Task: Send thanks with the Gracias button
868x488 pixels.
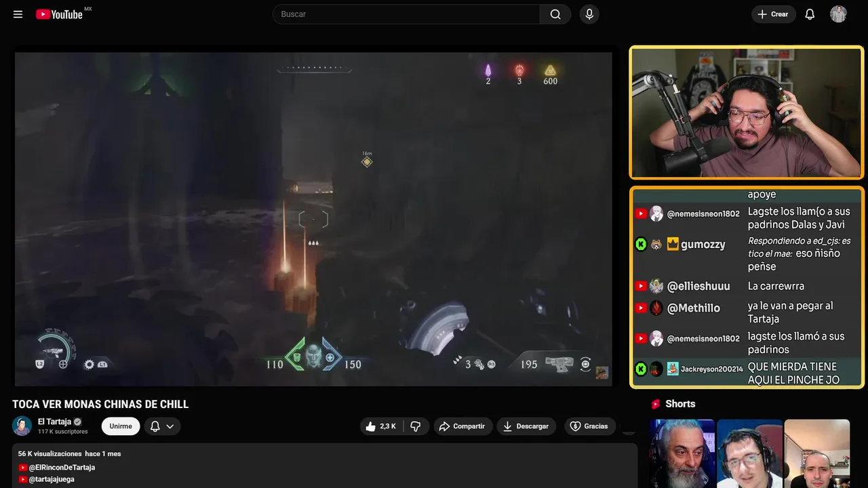Action: [x=589, y=426]
